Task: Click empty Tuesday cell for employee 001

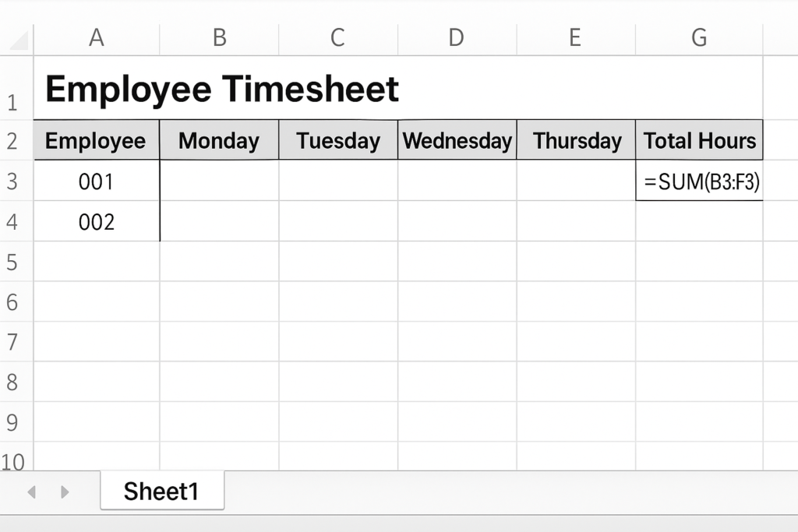Action: (x=338, y=181)
